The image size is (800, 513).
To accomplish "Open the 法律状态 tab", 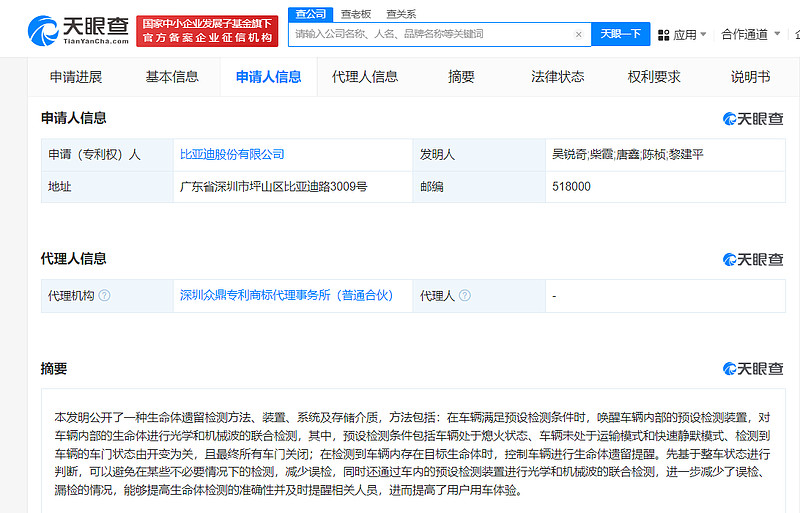I will click(x=558, y=77).
